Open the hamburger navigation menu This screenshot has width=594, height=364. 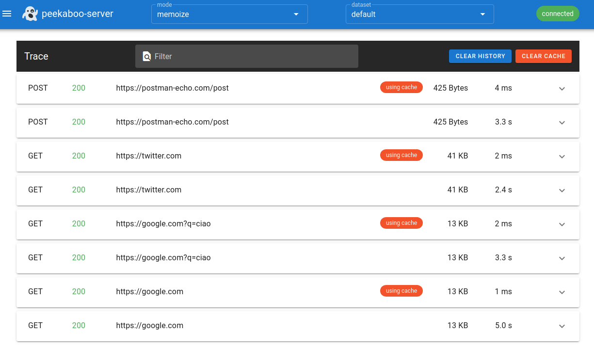click(7, 14)
